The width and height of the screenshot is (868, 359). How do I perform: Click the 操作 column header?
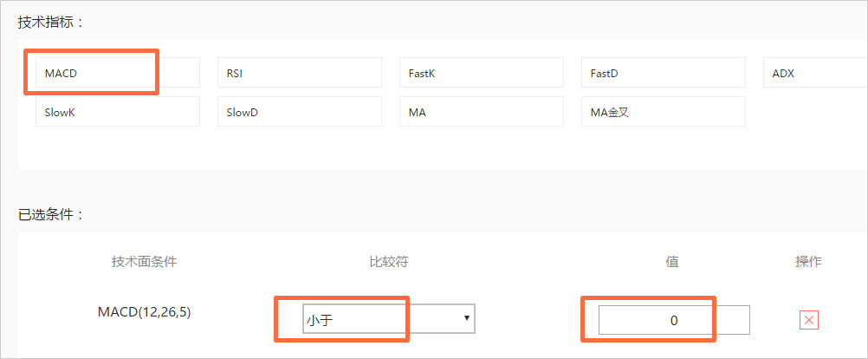click(x=809, y=262)
